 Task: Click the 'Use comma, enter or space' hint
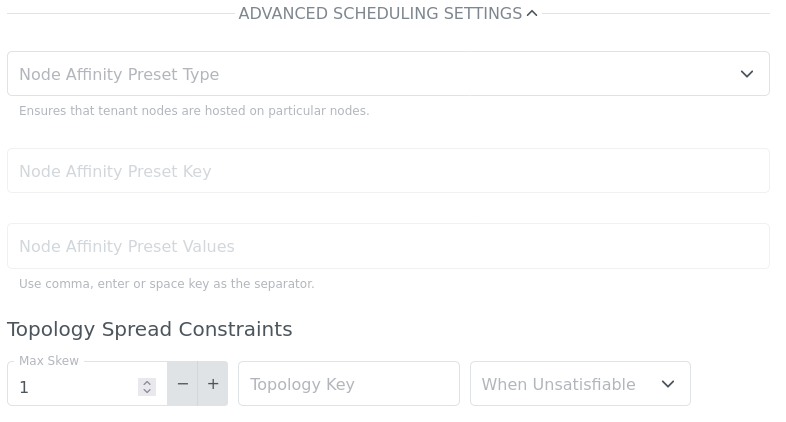pos(166,284)
